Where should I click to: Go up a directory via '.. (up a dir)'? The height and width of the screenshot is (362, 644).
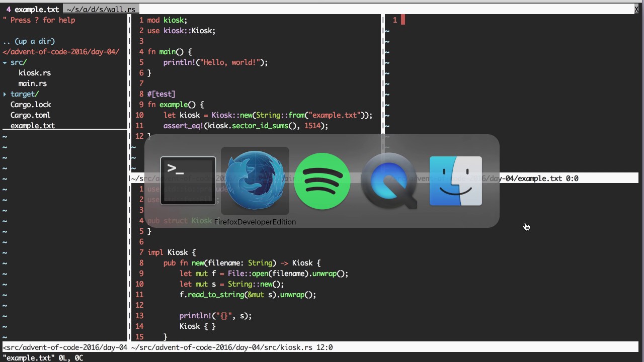[29, 41]
